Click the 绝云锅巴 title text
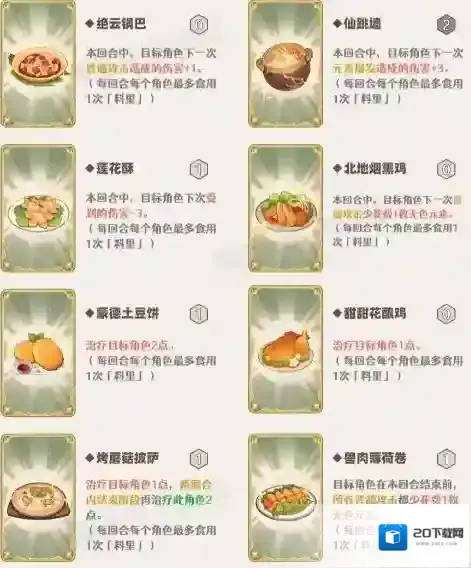This screenshot has height=568, width=471. [x=121, y=24]
